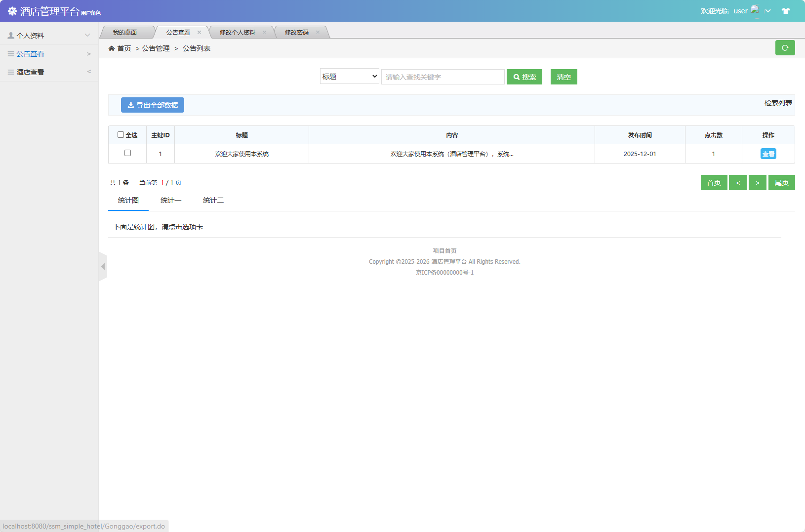Open the user account dropdown arrow
Image resolution: width=805 pixels, height=532 pixels.
[x=767, y=10]
